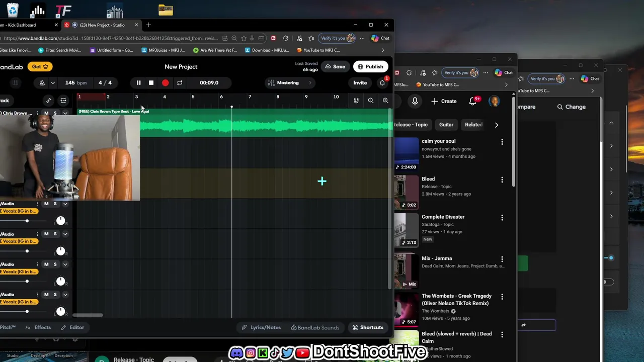
Task: Start recording with the red Record button
Action: pyautogui.click(x=165, y=83)
